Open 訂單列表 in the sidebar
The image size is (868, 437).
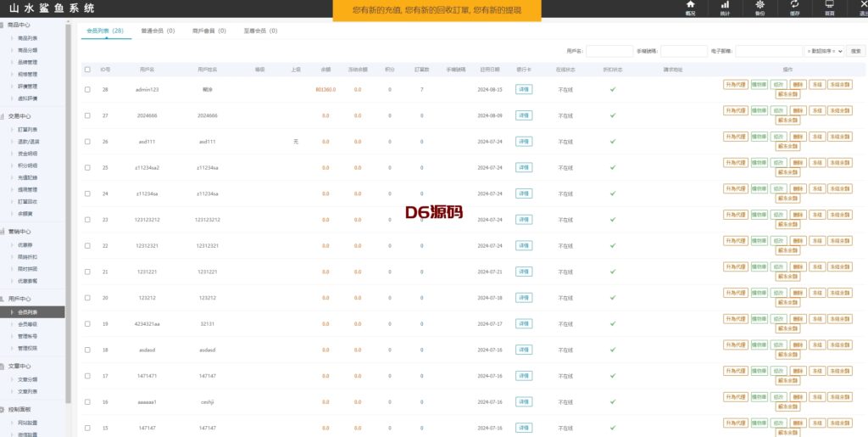click(28, 130)
